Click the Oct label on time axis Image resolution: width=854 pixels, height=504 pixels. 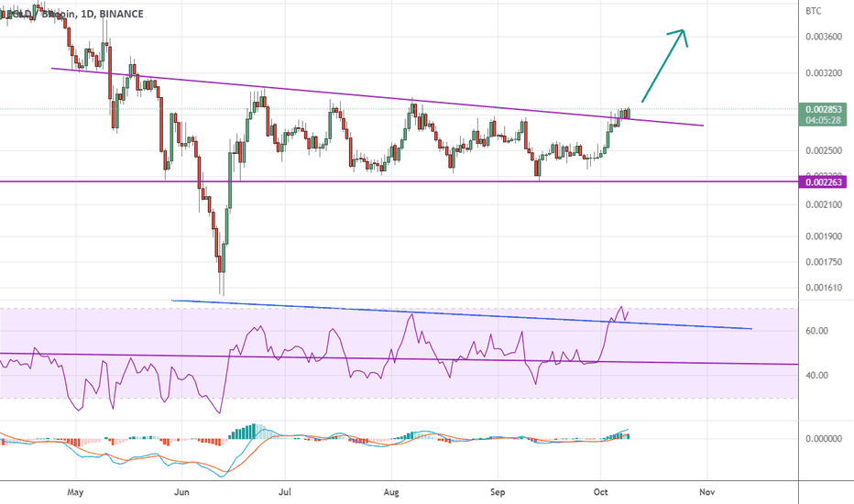pyautogui.click(x=601, y=492)
